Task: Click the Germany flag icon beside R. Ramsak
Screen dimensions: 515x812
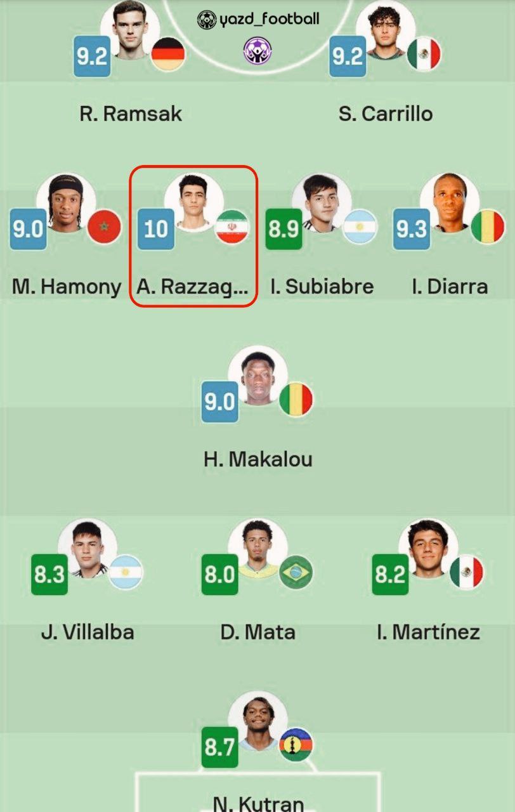Action: tap(168, 54)
